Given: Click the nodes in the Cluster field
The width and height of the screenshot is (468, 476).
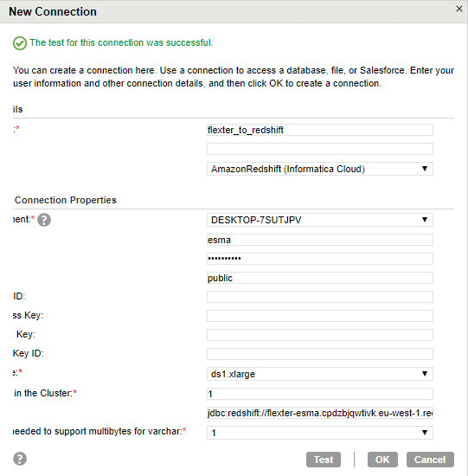Looking at the screenshot, I should [x=320, y=394].
